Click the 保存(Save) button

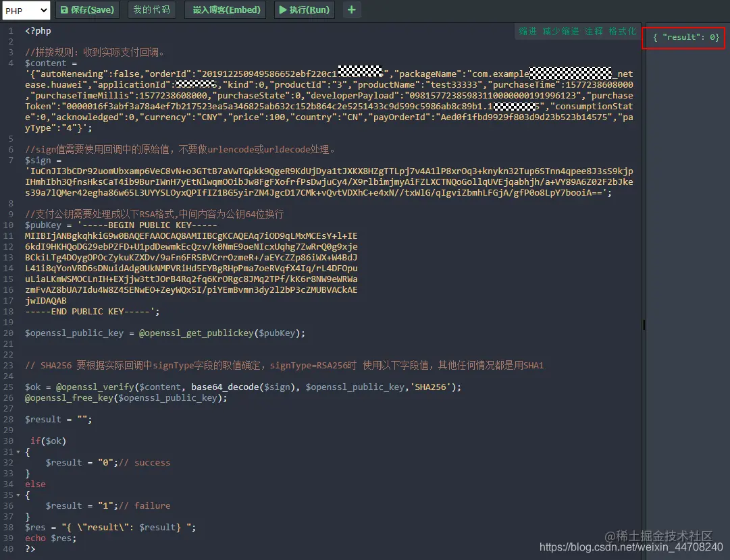[x=88, y=9]
